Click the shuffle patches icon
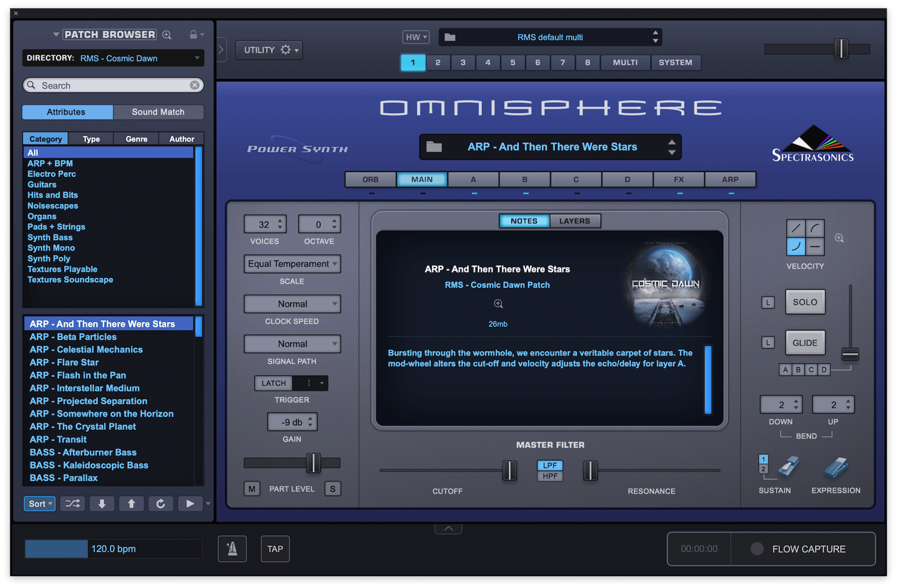Image resolution: width=897 pixels, height=588 pixels. pyautogui.click(x=72, y=504)
